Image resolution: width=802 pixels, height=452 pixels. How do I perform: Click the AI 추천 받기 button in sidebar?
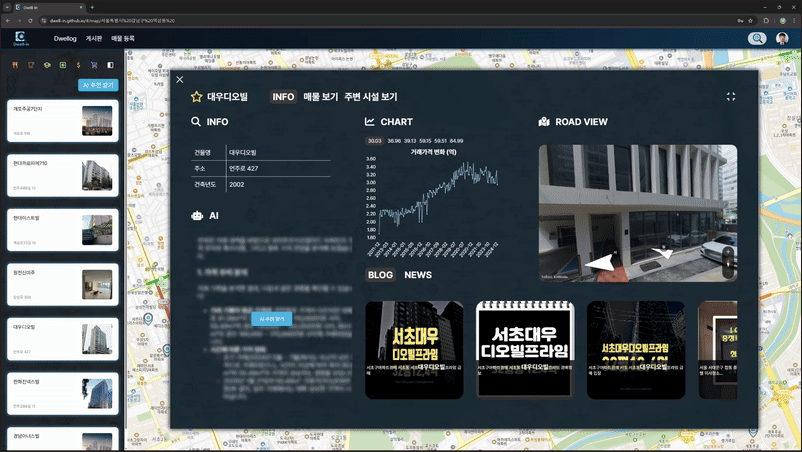[x=98, y=85]
